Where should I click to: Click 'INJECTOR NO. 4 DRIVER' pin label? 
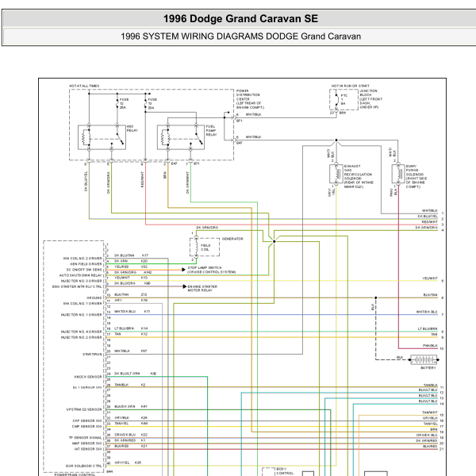(x=82, y=332)
